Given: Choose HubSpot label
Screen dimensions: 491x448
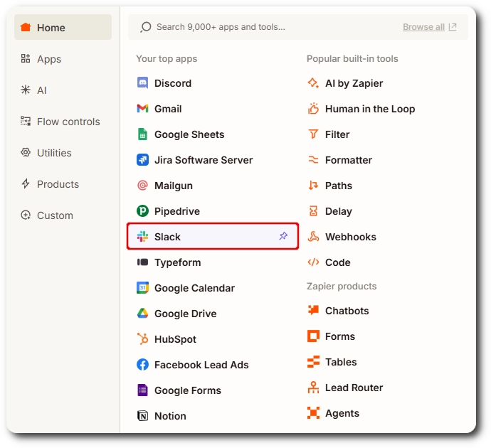Looking at the screenshot, I should (175, 339).
